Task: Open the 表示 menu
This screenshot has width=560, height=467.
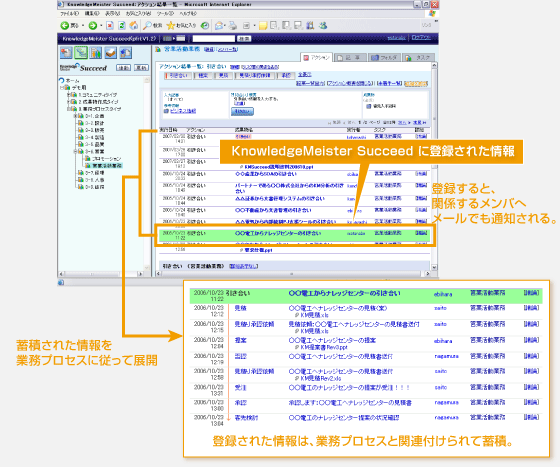Action: pyautogui.click(x=112, y=14)
